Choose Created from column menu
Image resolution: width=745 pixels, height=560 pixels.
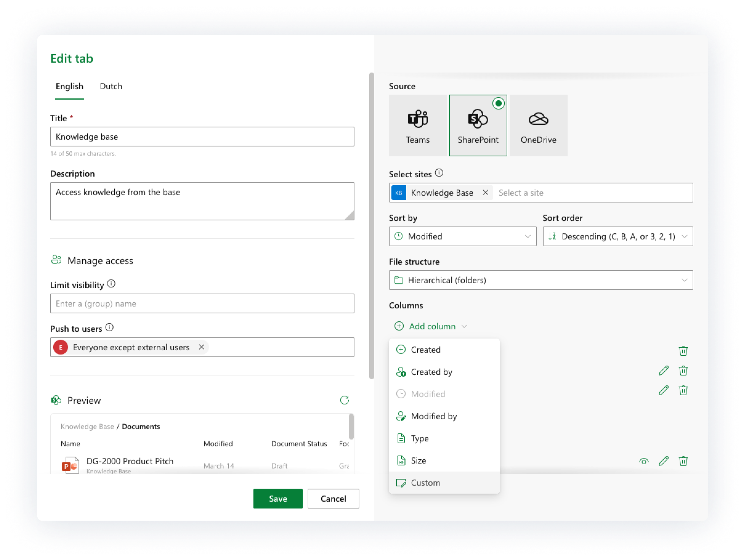pos(444,350)
